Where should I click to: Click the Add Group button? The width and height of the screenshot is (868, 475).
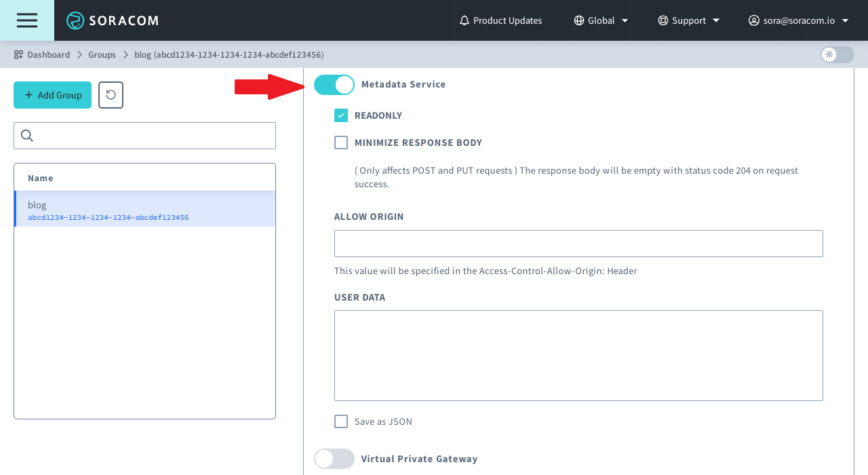[x=52, y=95]
